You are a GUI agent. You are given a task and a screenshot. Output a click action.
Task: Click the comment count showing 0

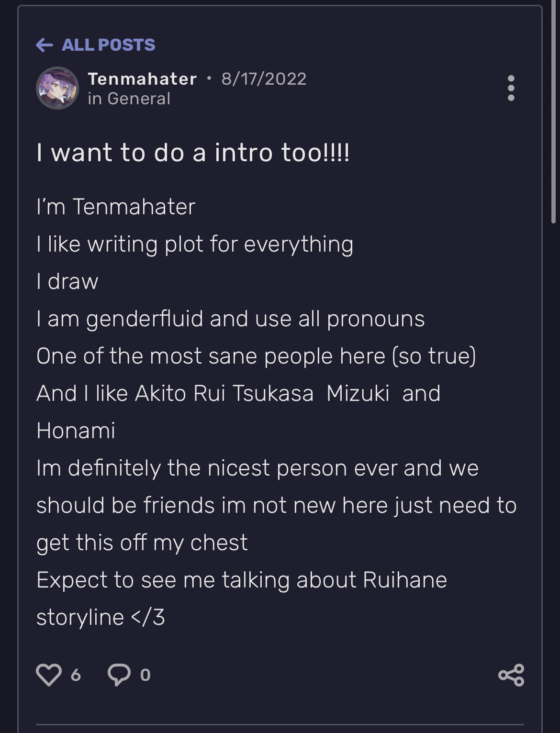click(x=145, y=675)
